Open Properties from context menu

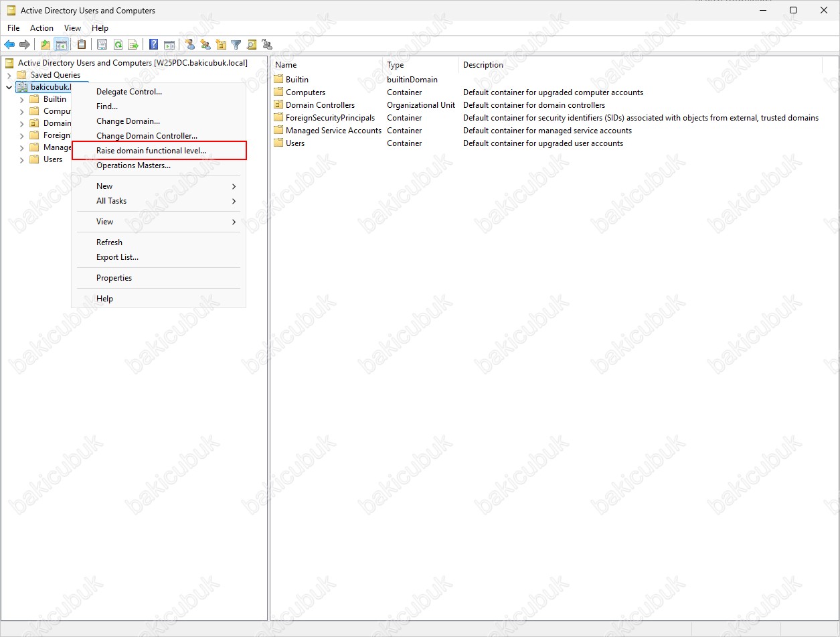159,278
